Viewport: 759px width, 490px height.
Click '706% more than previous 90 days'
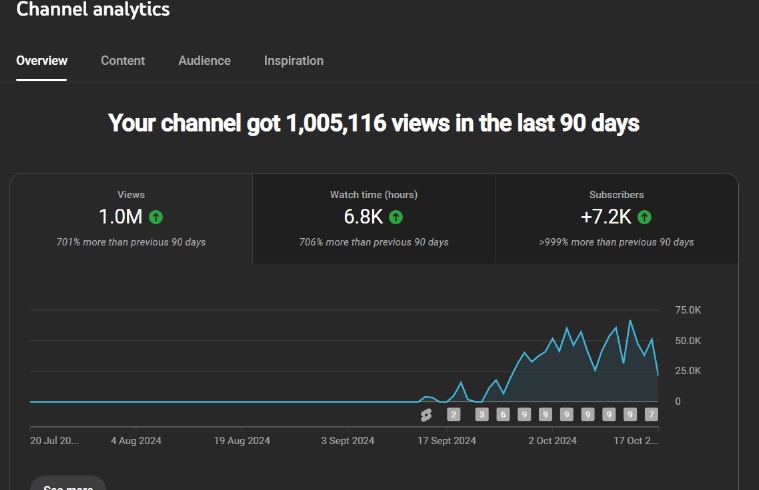click(x=374, y=242)
